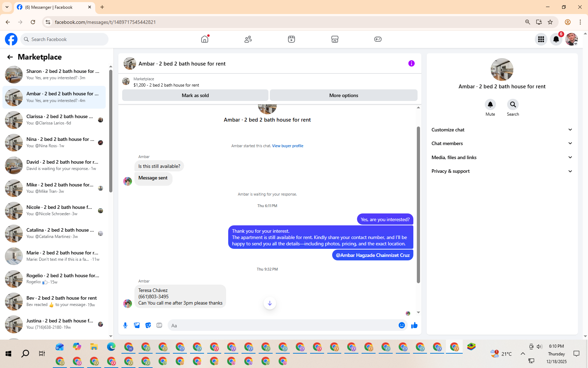This screenshot has height=368, width=588.
Task: Open Sharon's conversation in the list
Action: [54, 75]
